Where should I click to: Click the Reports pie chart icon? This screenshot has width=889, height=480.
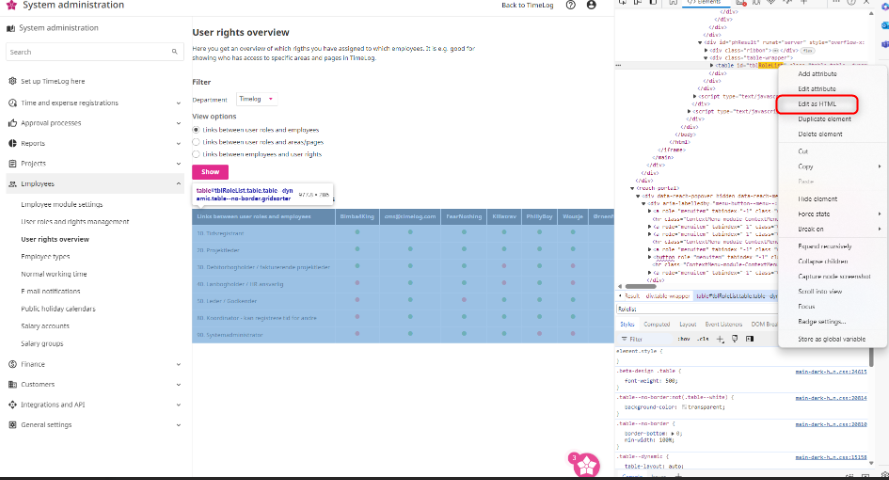pos(12,143)
